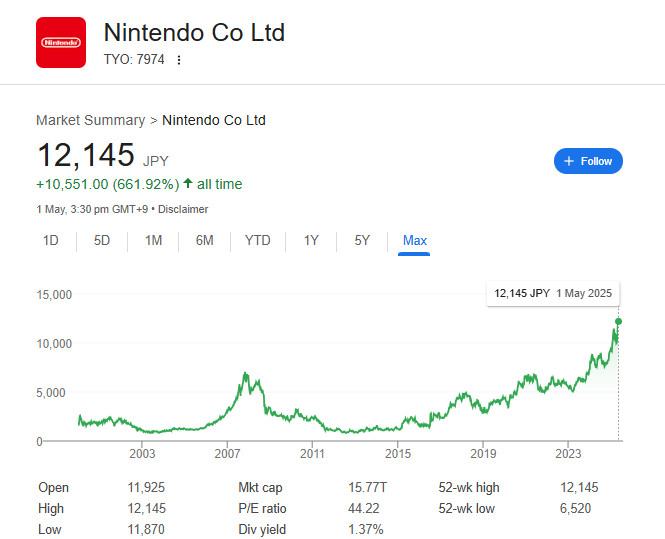
Task: Click the Follow button
Action: point(588,161)
